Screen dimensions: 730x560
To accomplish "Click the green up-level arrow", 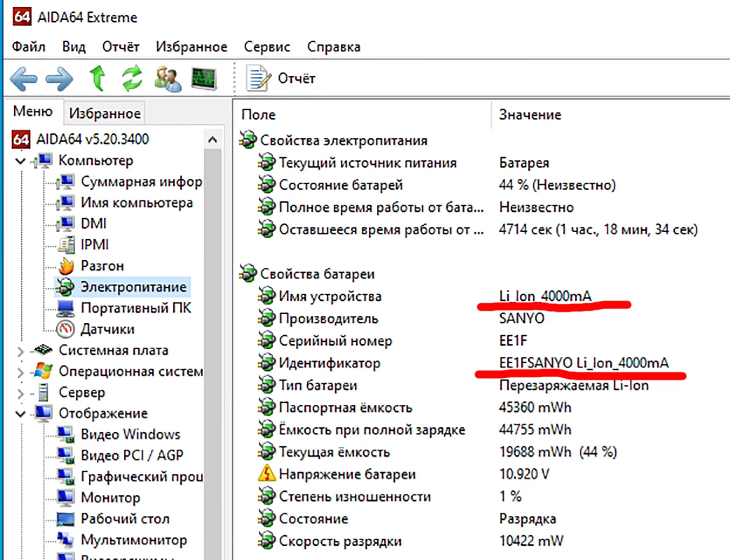I will [98, 78].
